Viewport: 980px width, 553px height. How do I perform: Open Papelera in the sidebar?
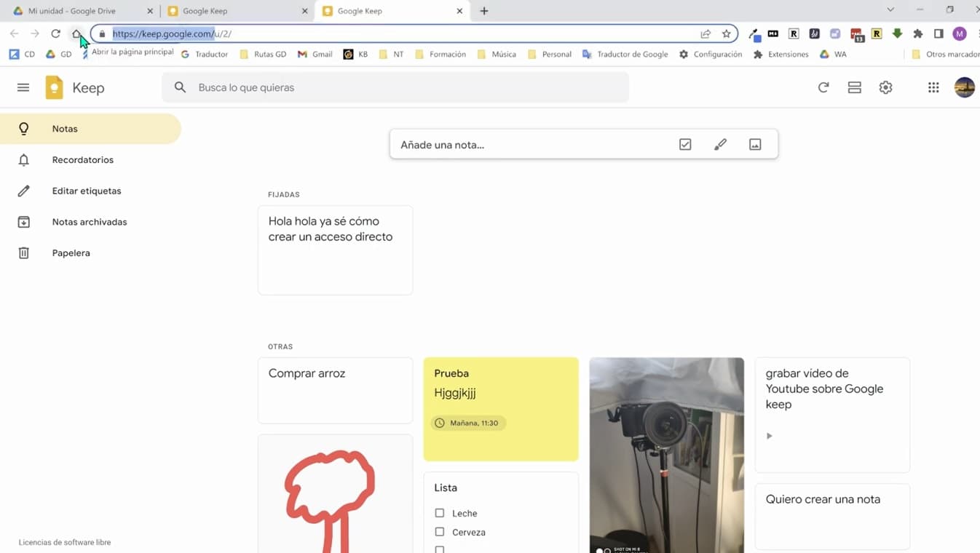click(90, 253)
